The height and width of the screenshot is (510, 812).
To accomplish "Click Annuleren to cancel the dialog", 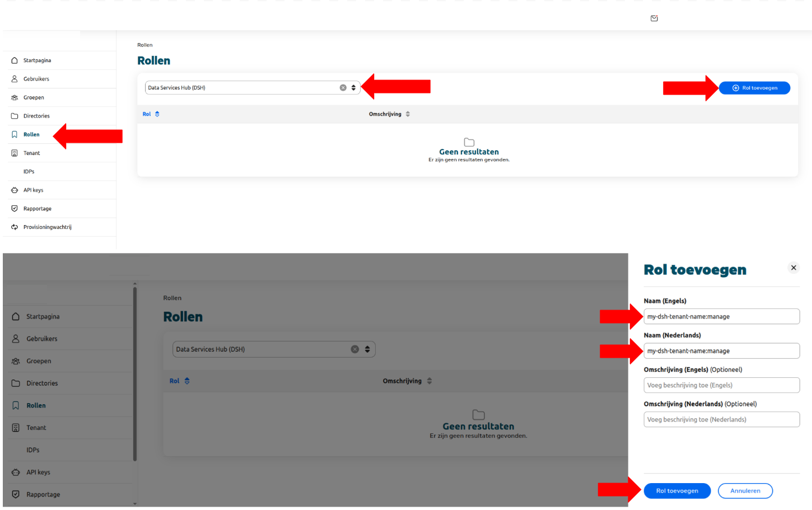I will 745,491.
